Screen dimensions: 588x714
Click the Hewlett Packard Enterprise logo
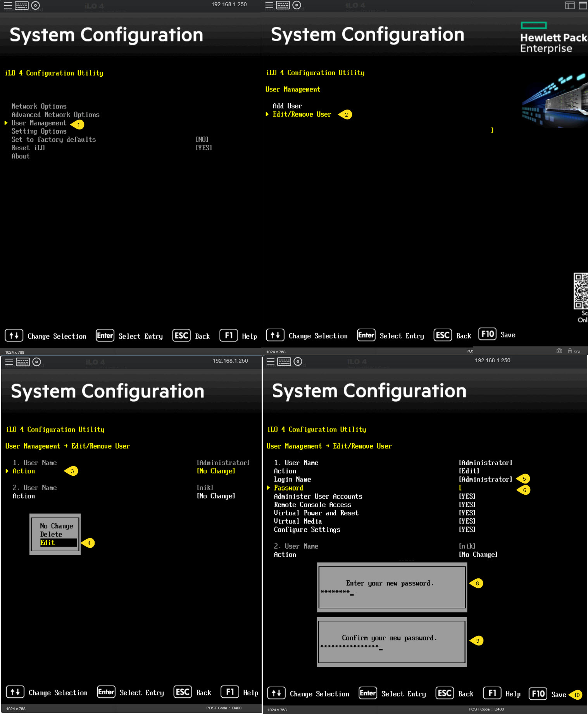click(554, 38)
